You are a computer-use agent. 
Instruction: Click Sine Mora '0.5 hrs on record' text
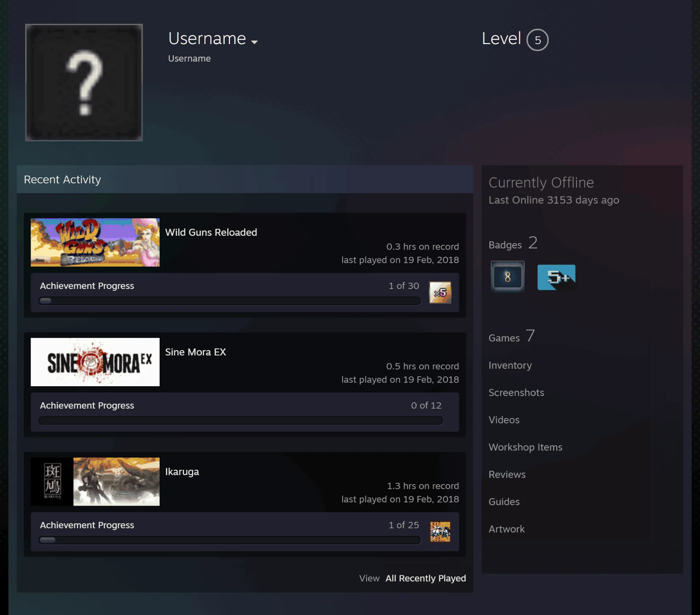click(423, 366)
